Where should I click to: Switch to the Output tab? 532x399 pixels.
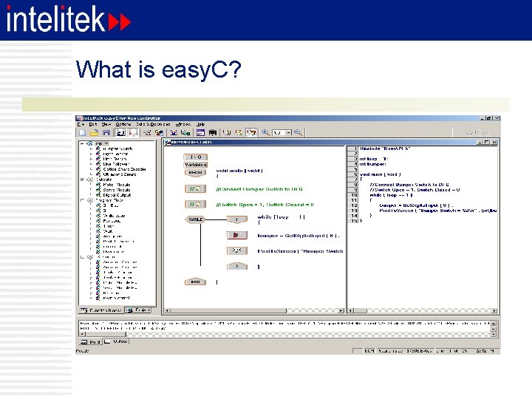pyautogui.click(x=116, y=341)
